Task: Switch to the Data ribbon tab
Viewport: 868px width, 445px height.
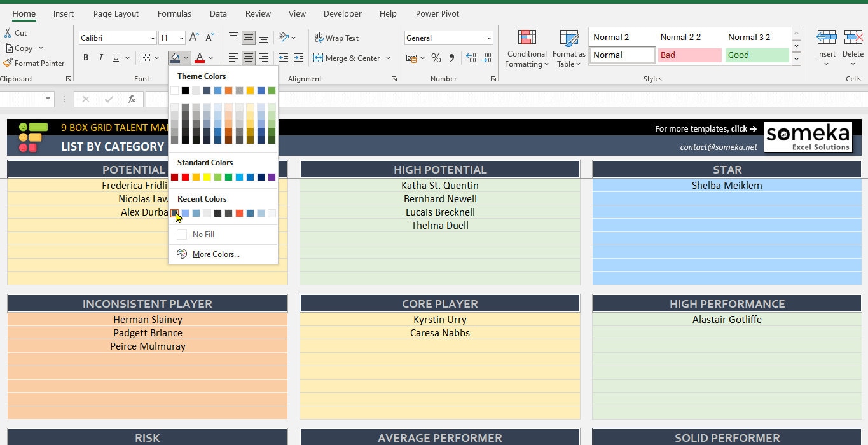Action: point(218,13)
